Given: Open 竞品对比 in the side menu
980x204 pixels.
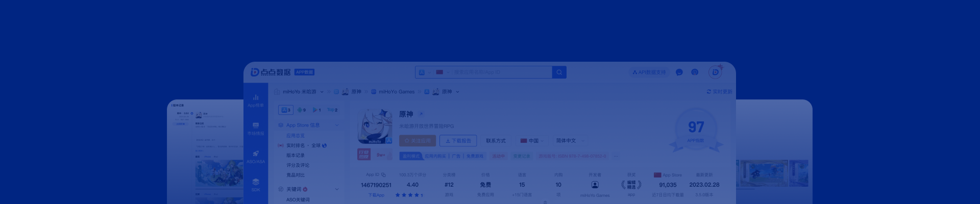Looking at the screenshot, I should (x=296, y=175).
